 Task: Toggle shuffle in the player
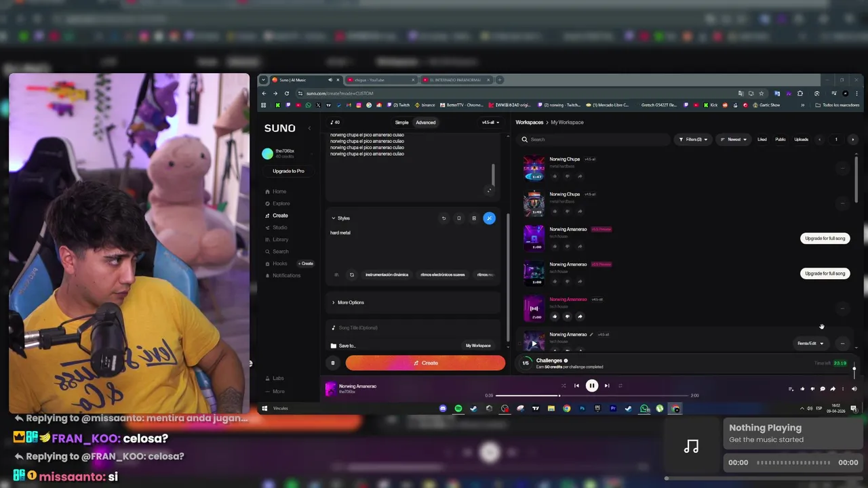pos(563,386)
